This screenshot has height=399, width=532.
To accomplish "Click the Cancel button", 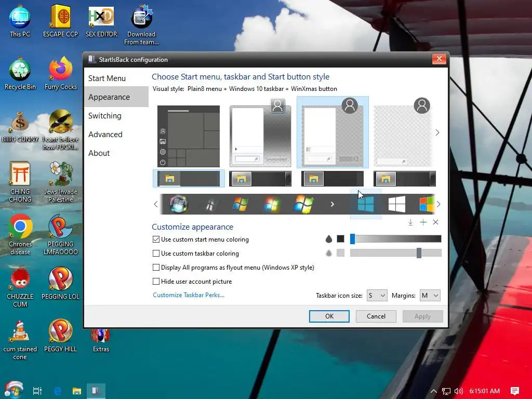I will (376, 316).
